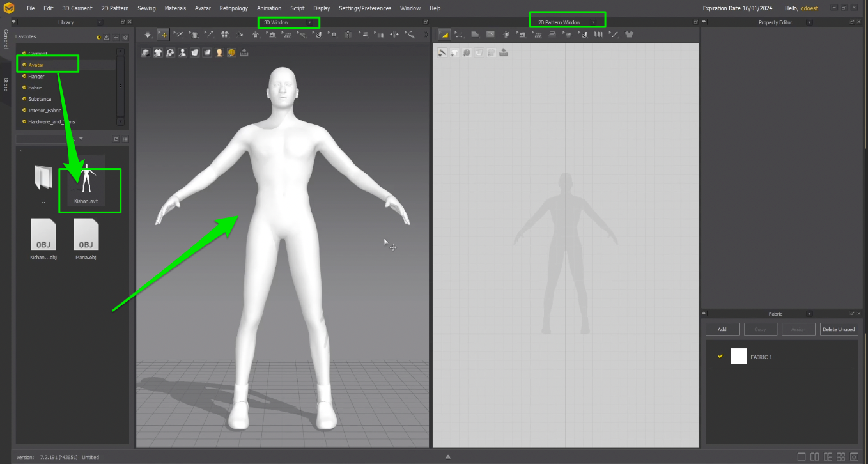Select the Hanger favorites folder
Screen dimensions: 868x464
36,77
